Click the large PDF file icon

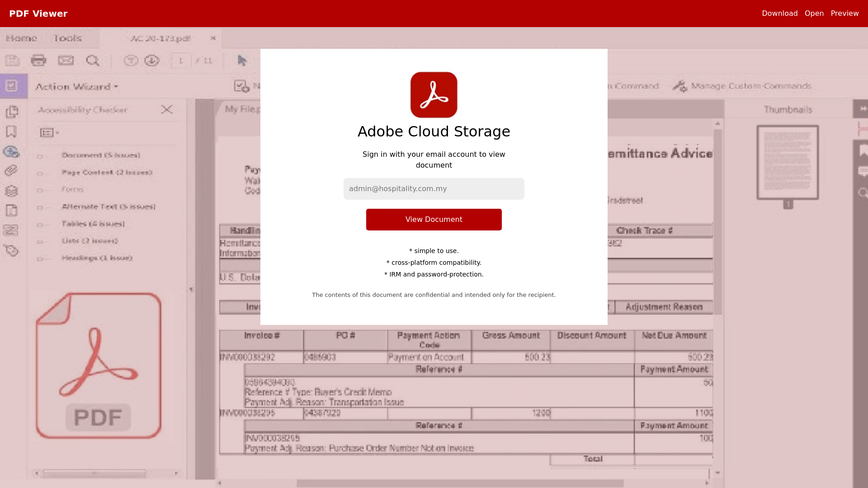(99, 366)
